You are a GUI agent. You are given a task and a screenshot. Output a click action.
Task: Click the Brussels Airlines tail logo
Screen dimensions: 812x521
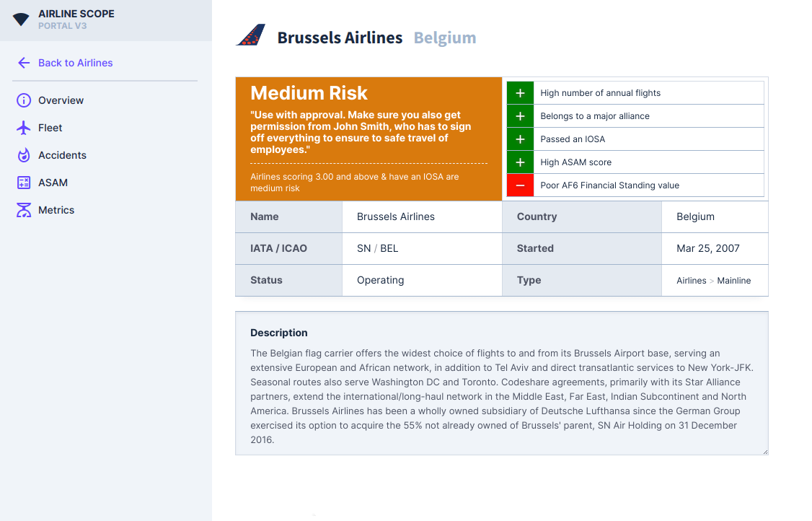click(251, 36)
